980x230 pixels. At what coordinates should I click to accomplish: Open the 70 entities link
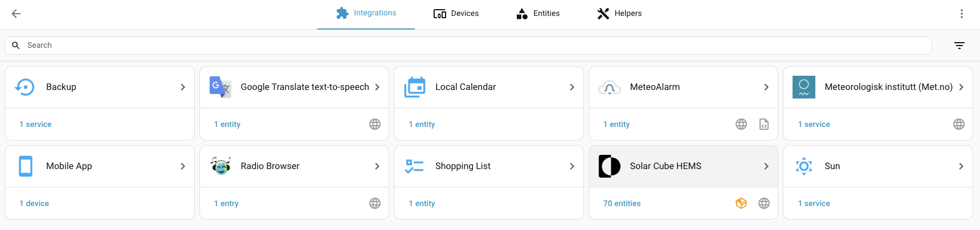(622, 203)
